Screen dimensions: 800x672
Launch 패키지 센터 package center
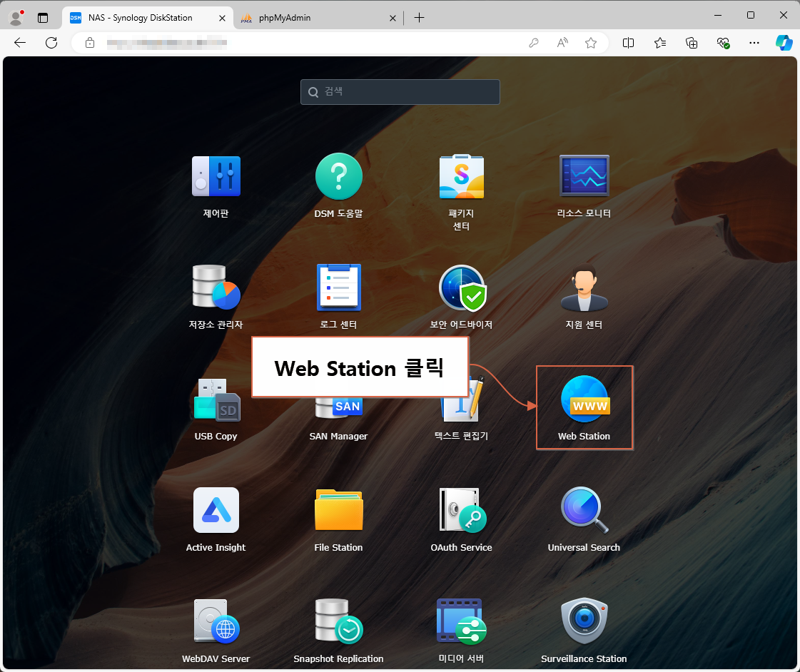(461, 176)
